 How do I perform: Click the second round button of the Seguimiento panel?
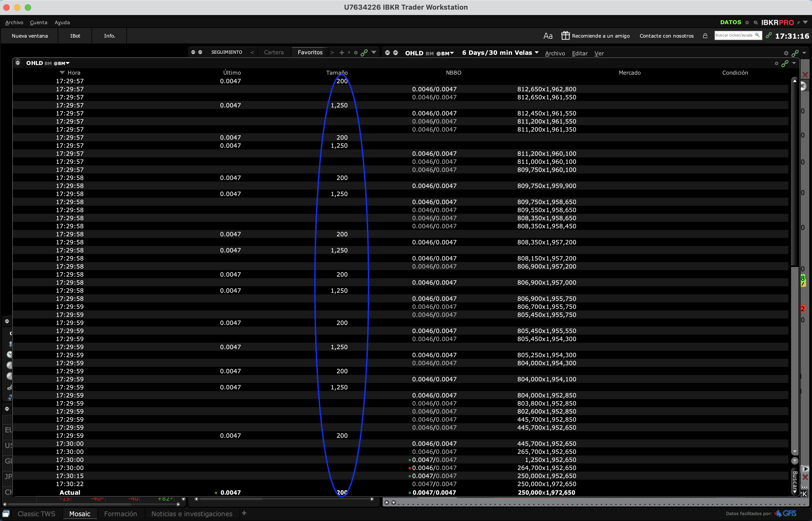[200, 52]
